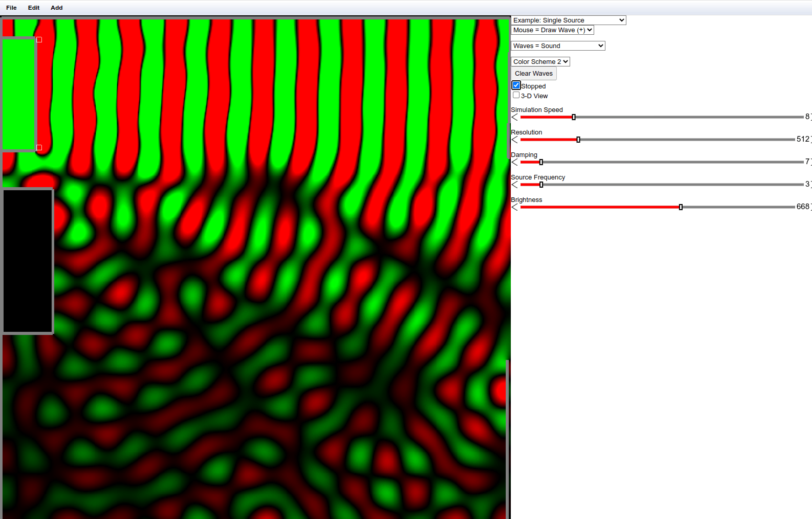The image size is (812, 519).
Task: Uncheck the Stopped checkbox
Action: [x=516, y=85]
